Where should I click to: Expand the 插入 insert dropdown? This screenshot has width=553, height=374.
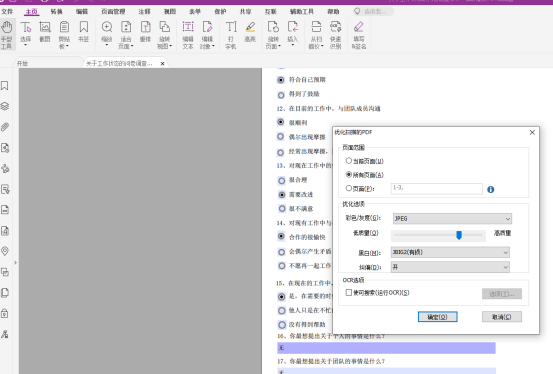tap(292, 45)
